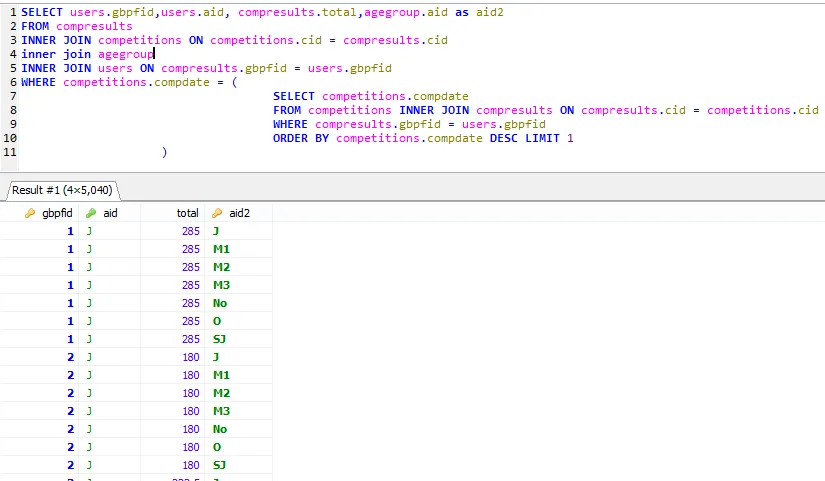Viewport: 825px width, 481px height.
Task: Click line number 7 in the gutter
Action: coord(13,96)
